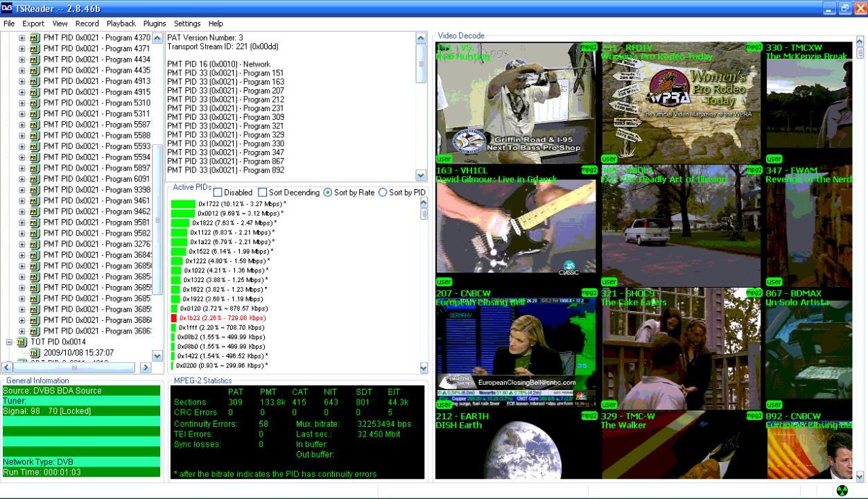
Task: Select the Sort by PID radio button
Action: coord(383,192)
